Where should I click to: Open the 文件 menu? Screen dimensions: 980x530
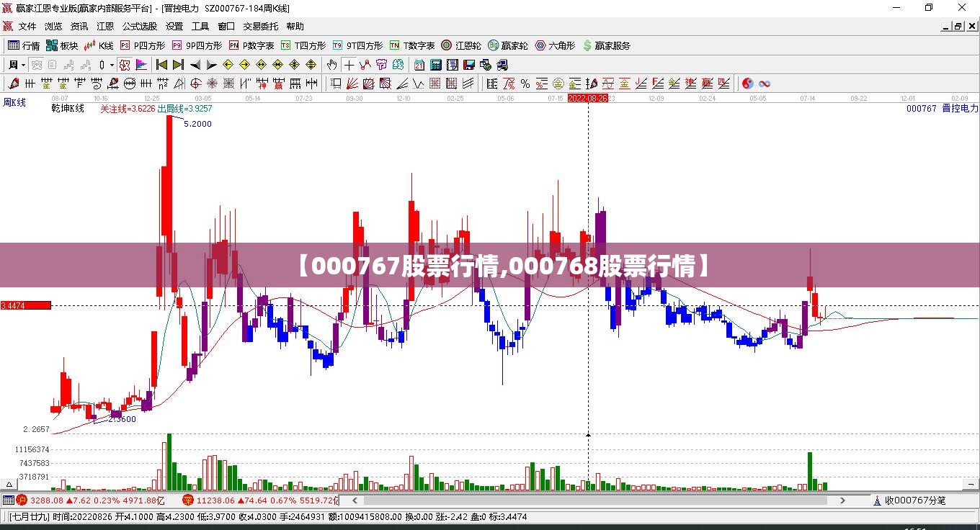coord(27,27)
